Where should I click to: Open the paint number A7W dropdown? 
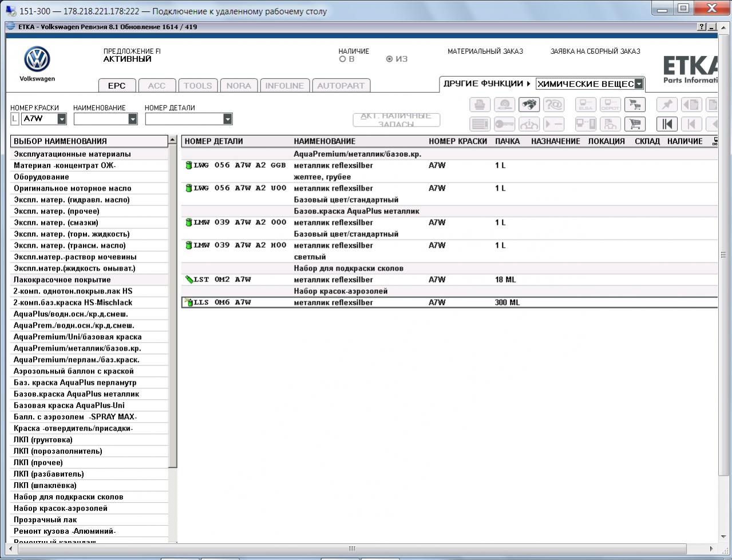61,119
